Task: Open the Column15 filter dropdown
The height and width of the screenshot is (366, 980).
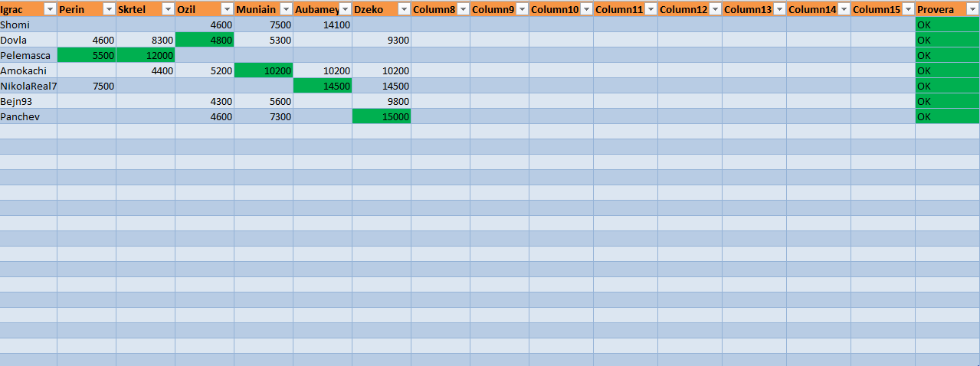Action: pos(908,9)
